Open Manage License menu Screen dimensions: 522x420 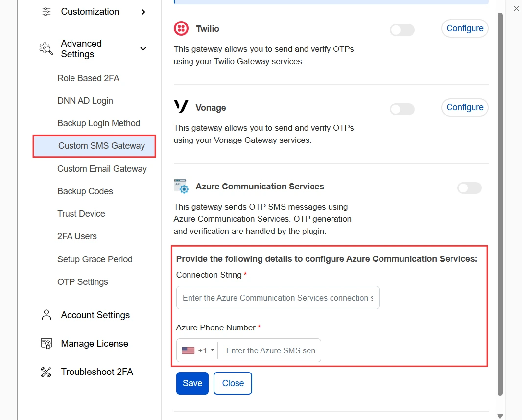[95, 344]
